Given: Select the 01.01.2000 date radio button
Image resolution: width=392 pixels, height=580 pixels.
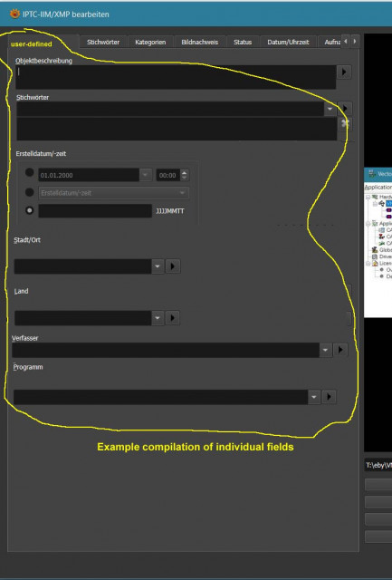Looking at the screenshot, I should pos(30,172).
